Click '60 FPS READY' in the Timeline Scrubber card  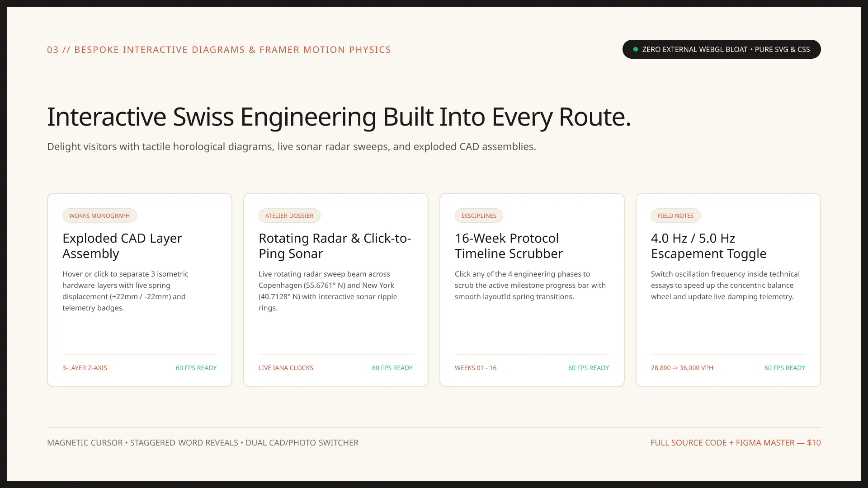click(x=589, y=368)
